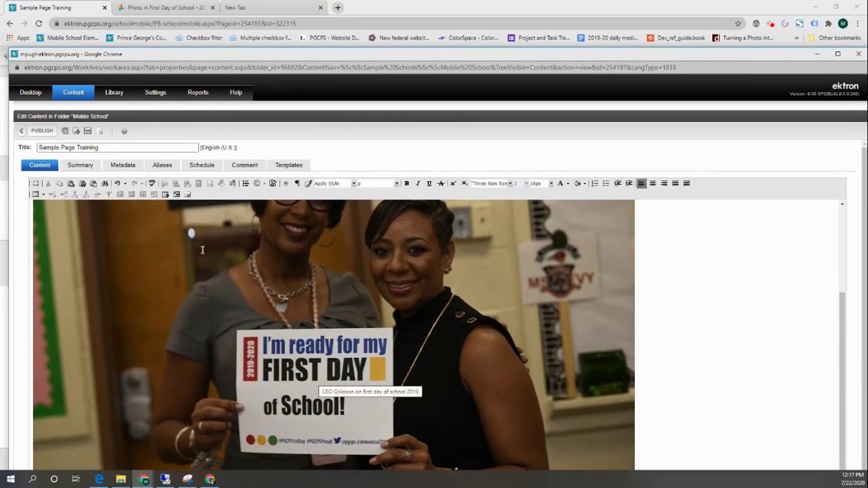Open the 'PGCPS - Website D...' bookmark
The height and width of the screenshot is (488, 868).
tap(330, 38)
